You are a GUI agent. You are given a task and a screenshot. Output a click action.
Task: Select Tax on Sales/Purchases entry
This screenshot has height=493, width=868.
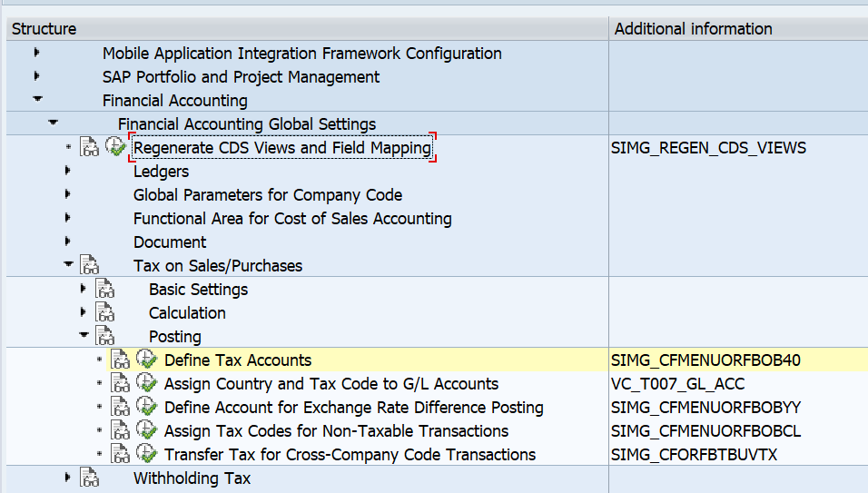[218, 266]
